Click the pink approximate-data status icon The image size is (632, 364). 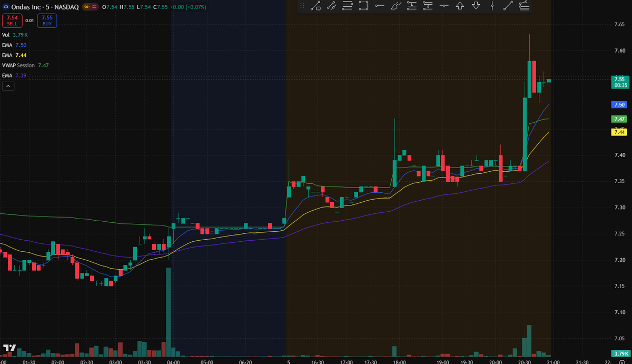coord(94,7)
